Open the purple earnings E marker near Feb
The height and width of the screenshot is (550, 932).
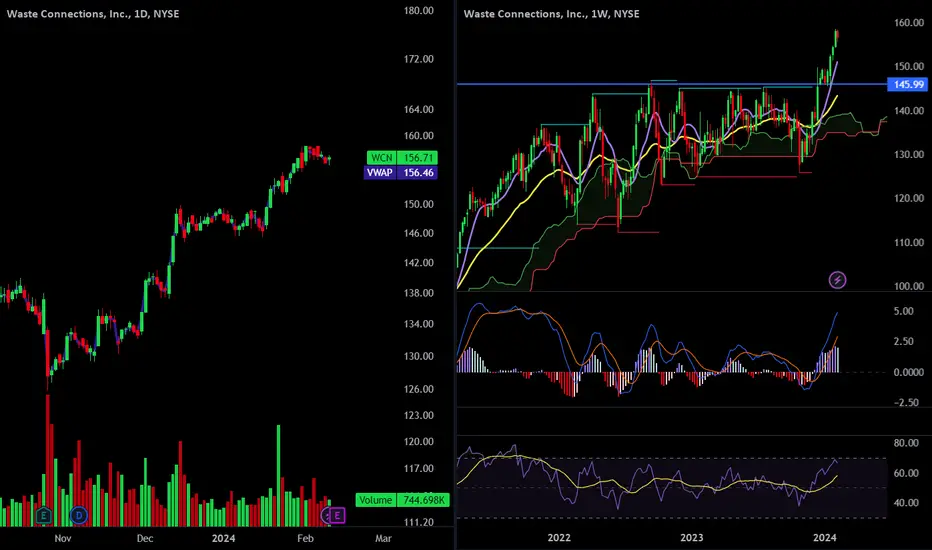coord(337,516)
